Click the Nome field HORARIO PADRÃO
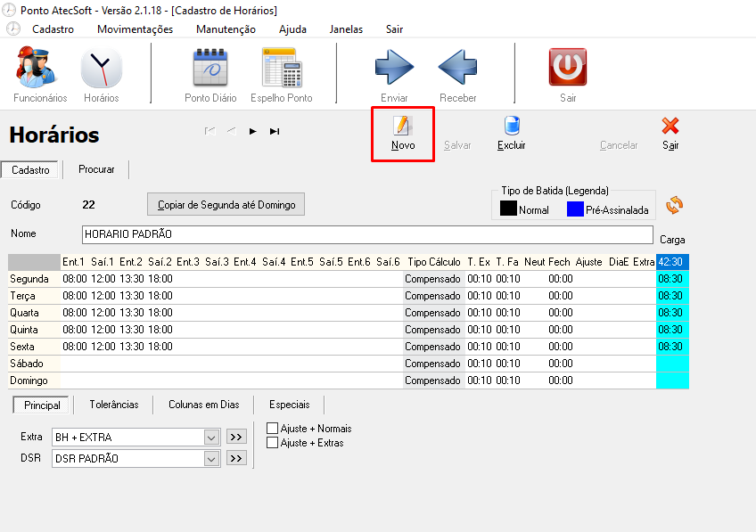This screenshot has height=532, width=756. pyautogui.click(x=367, y=234)
